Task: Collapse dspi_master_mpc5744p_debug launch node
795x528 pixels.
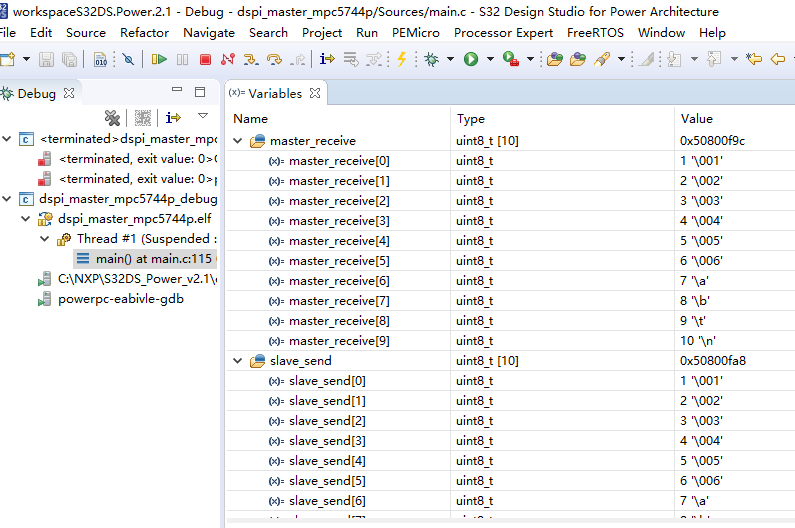Action: (7, 198)
